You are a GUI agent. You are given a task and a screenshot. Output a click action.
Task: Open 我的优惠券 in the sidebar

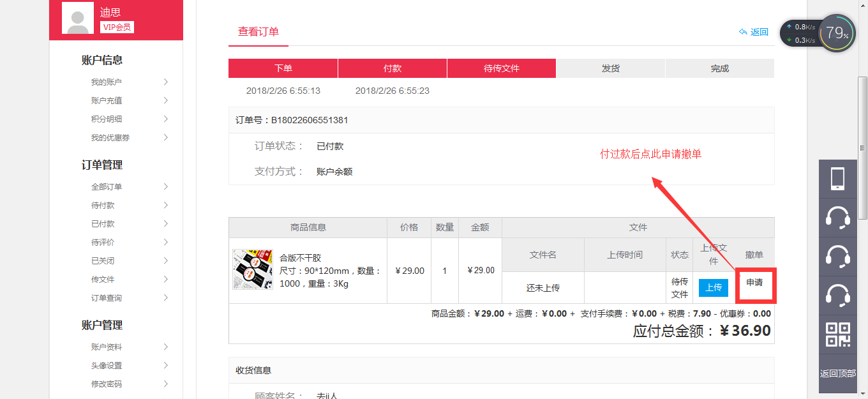(110, 137)
